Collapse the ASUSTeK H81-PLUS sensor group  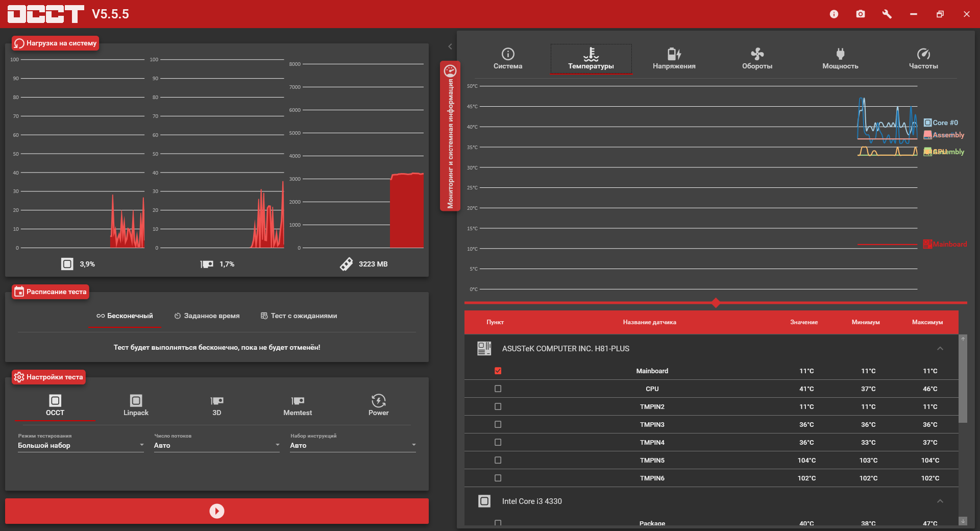click(x=940, y=349)
